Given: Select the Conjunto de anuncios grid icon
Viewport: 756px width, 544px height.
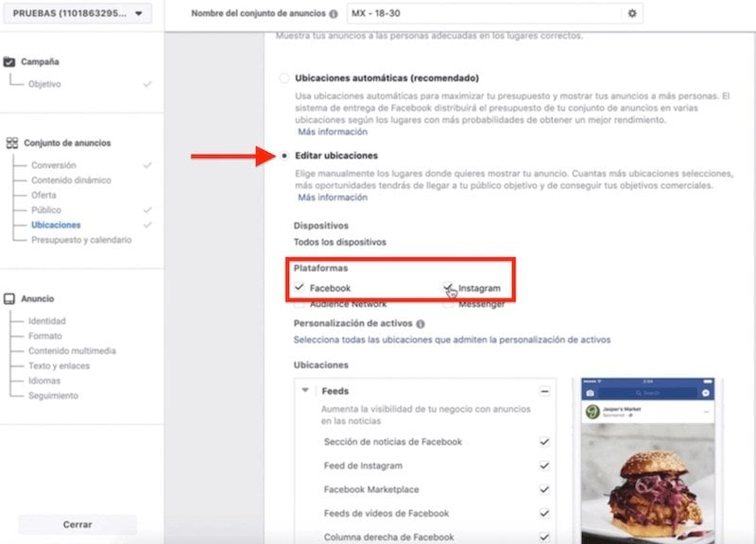Looking at the screenshot, I should (x=11, y=142).
